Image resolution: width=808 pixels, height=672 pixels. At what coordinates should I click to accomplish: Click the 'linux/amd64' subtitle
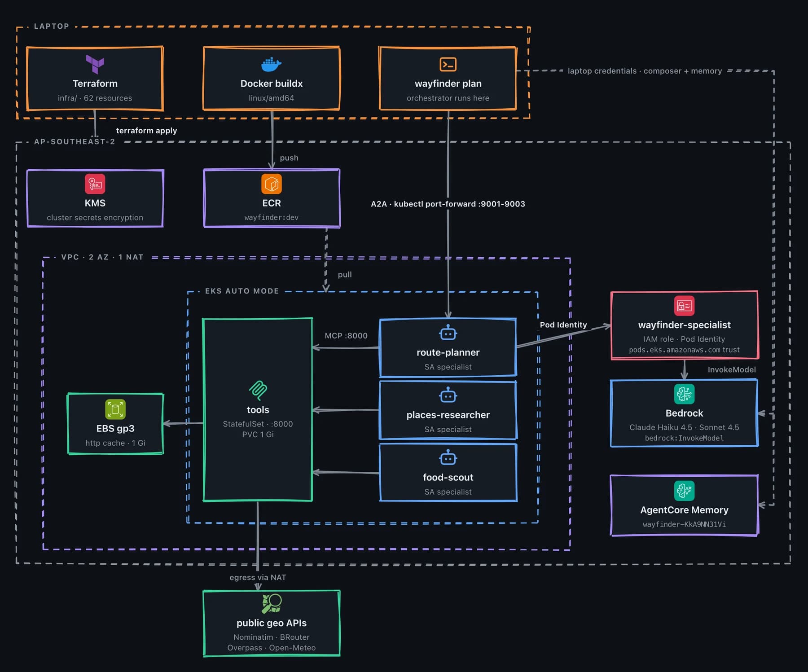pos(272,98)
